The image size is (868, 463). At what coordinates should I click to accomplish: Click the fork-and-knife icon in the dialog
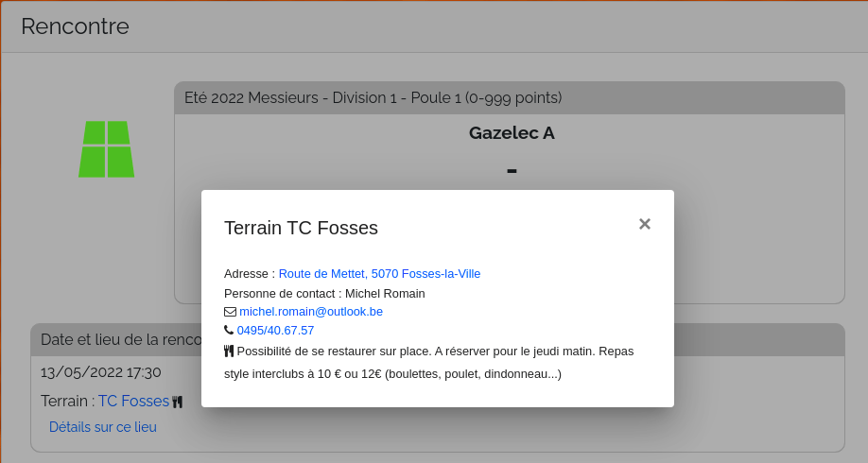(229, 351)
